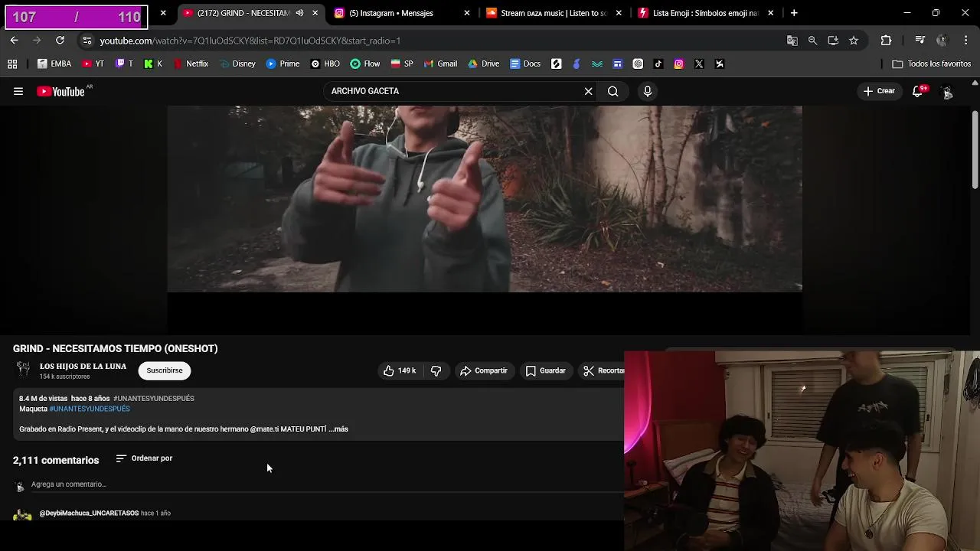Reload the page
This screenshot has width=980, height=551.
pyautogui.click(x=60, y=41)
